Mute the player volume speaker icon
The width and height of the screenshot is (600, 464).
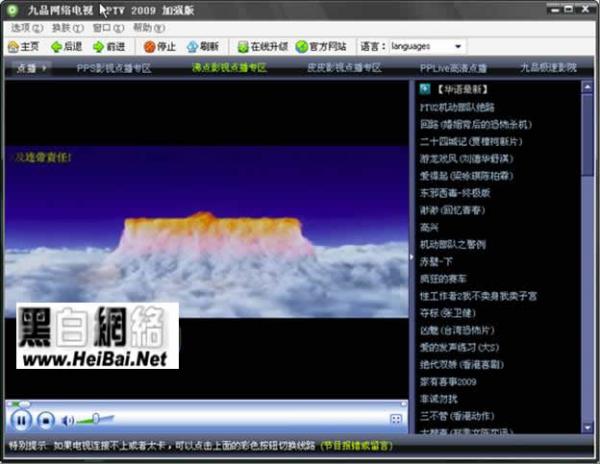click(68, 420)
